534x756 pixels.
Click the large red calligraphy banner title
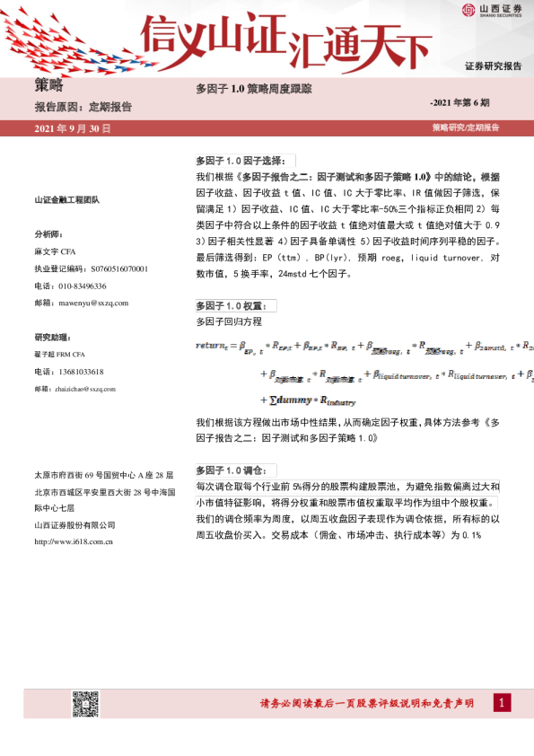pyautogui.click(x=285, y=42)
